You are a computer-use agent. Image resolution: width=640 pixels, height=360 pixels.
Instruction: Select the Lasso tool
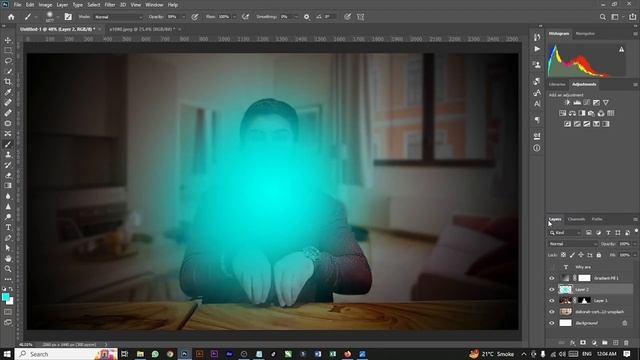click(8, 61)
